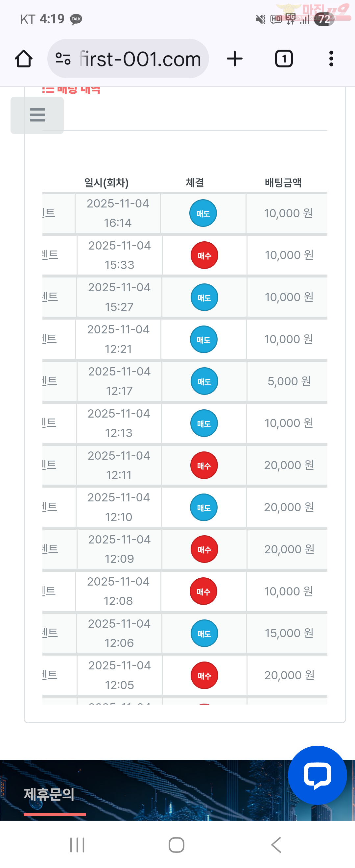Open site info icon in address bar

click(x=63, y=59)
